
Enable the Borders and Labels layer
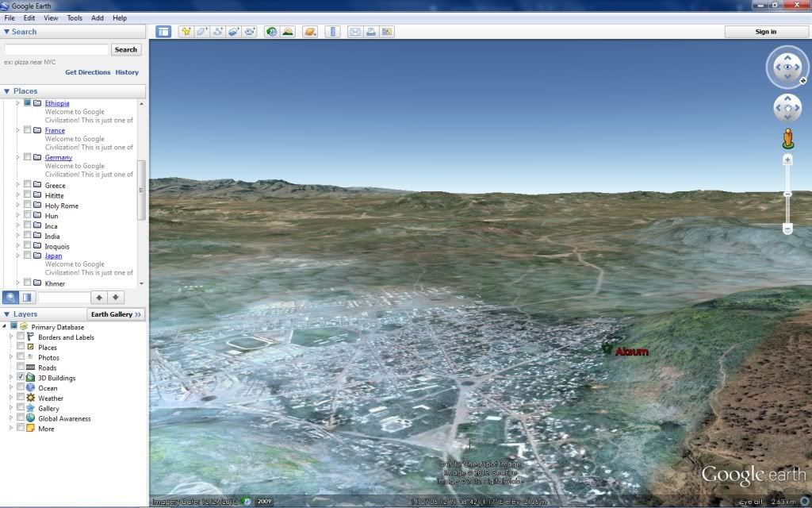click(21, 337)
